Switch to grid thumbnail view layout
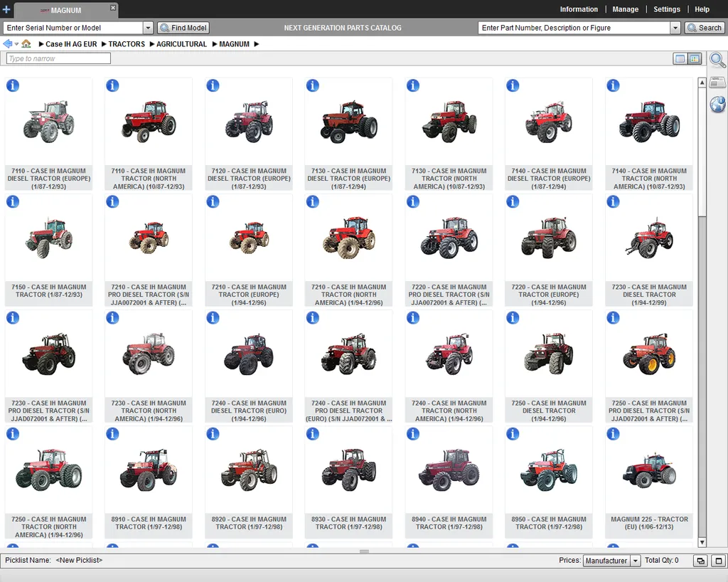This screenshot has height=582, width=728. click(x=695, y=58)
